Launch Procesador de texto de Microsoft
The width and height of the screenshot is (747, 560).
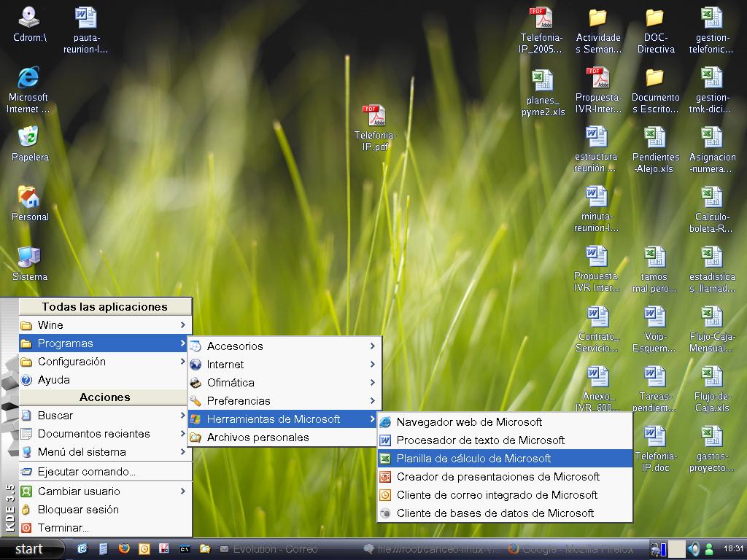pyautogui.click(x=505, y=440)
